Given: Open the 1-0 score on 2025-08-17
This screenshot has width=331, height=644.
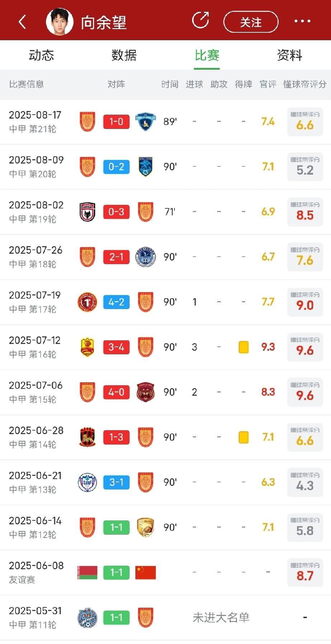Looking at the screenshot, I should [116, 122].
